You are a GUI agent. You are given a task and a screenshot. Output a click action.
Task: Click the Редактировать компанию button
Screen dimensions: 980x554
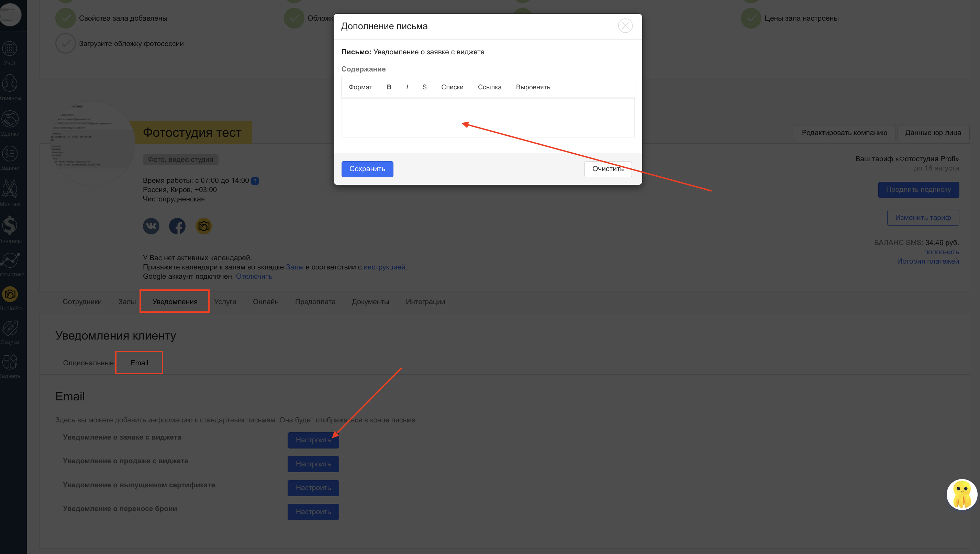pos(845,133)
